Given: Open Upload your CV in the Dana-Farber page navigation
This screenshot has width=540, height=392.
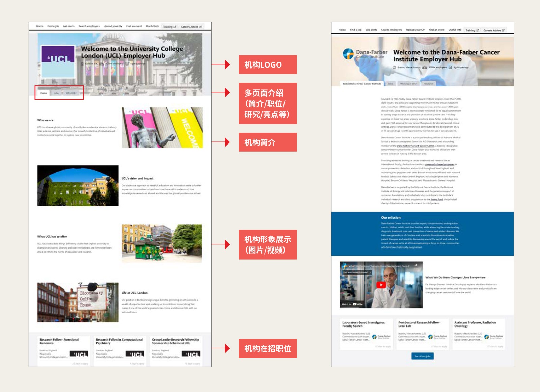Looking at the screenshot, I should click(x=415, y=30).
